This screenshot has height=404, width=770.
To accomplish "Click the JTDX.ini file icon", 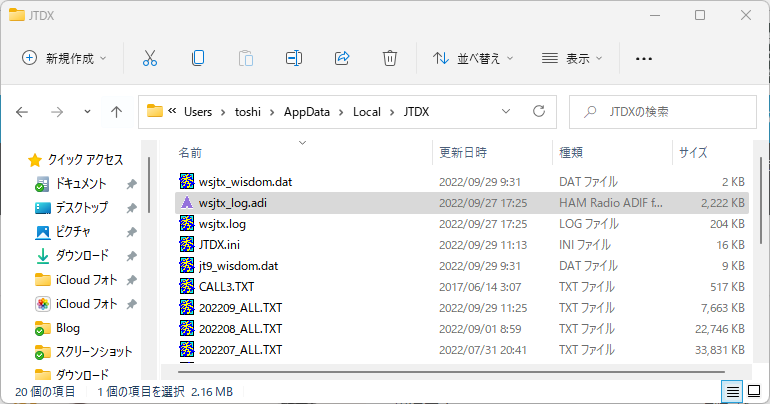I will point(187,244).
